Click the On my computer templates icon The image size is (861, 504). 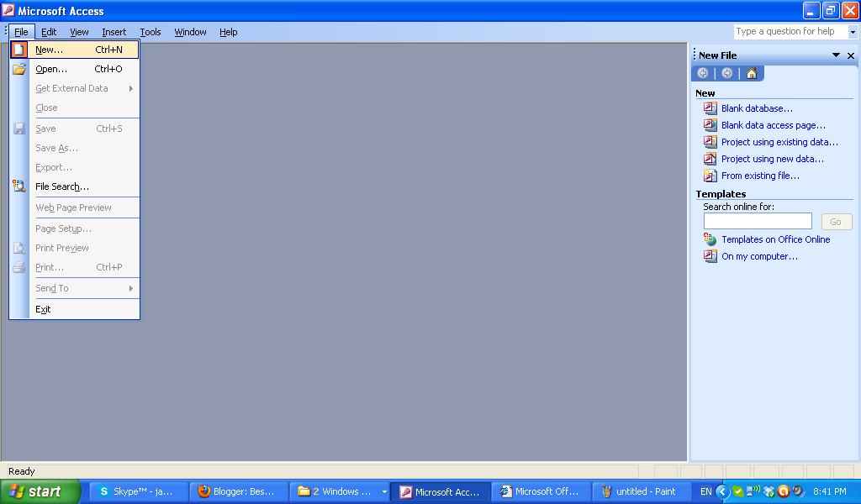710,256
